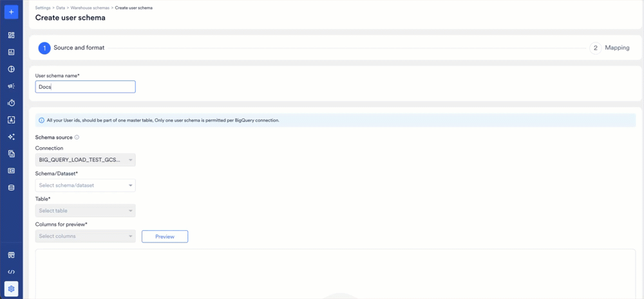Open the code brackets developer icon in sidebar

coord(11,272)
